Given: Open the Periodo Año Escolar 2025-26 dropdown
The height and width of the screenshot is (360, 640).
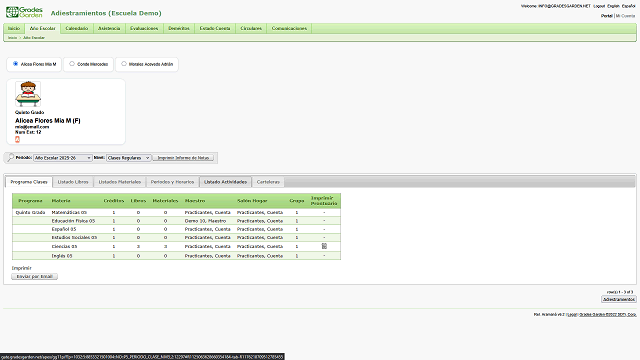Looking at the screenshot, I should point(62,158).
